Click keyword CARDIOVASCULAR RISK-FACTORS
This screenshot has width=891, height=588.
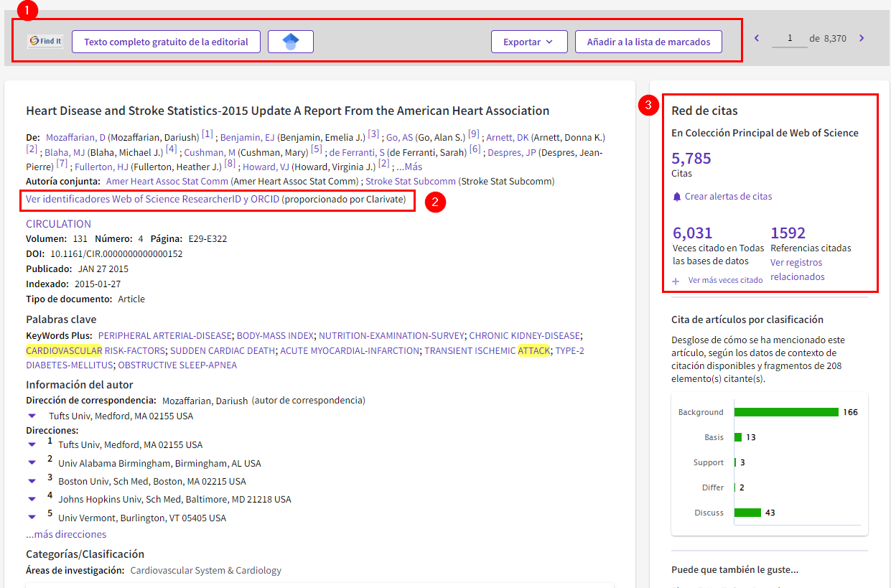point(95,350)
